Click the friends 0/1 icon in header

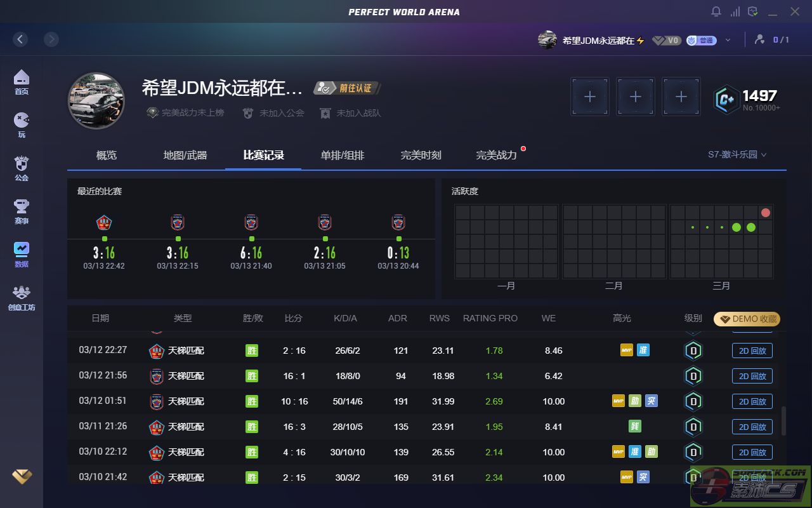[771, 40]
